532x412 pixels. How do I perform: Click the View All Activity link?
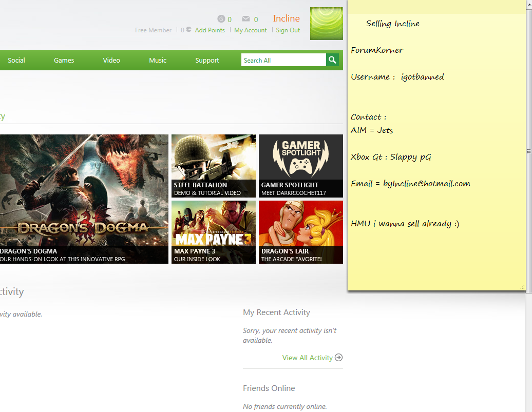tap(308, 358)
